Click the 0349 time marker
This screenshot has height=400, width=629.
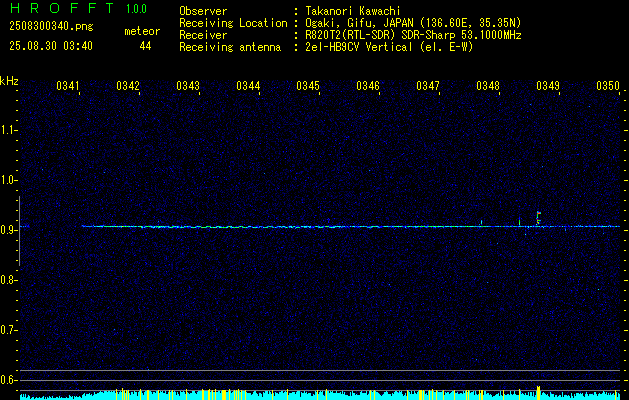point(548,85)
